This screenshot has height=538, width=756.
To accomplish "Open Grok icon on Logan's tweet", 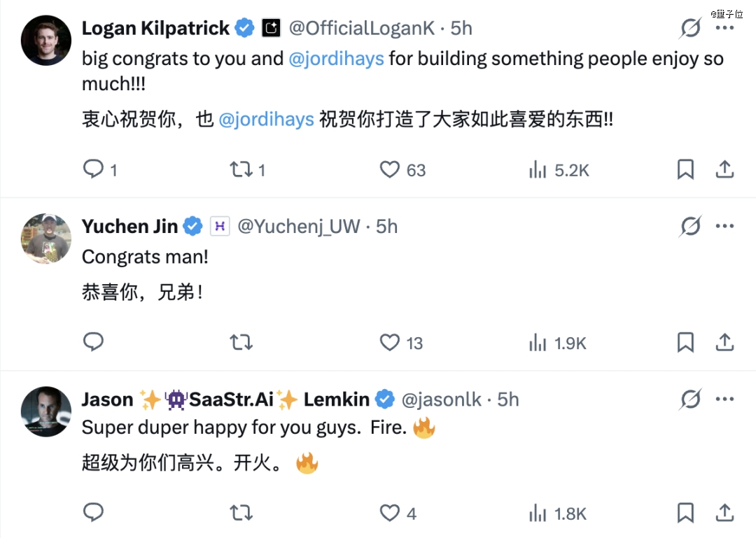I will 690,29.
